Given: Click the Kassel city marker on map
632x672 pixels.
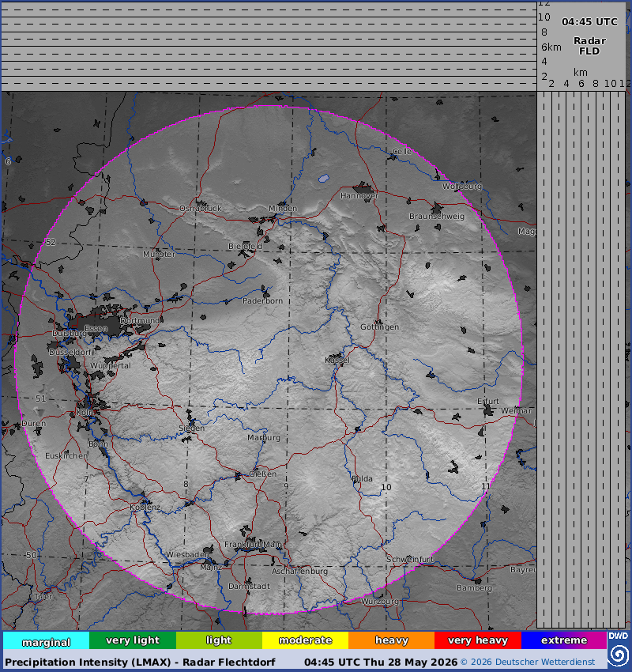Looking at the screenshot, I should tap(337, 357).
